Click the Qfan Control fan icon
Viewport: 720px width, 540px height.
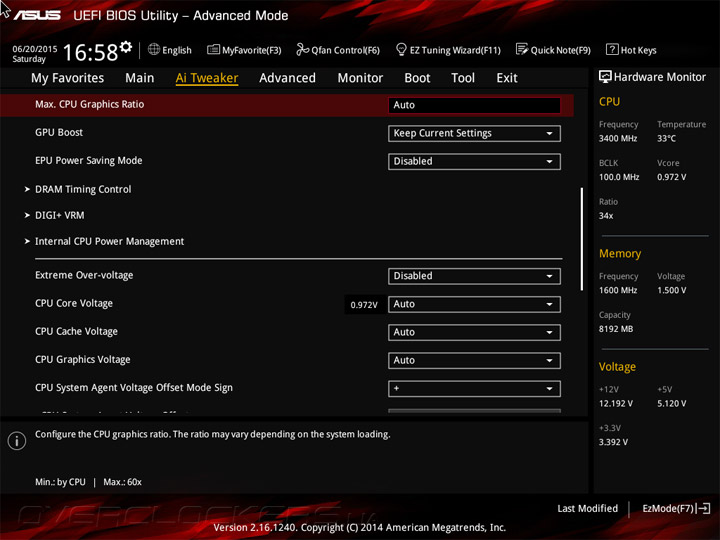[302, 49]
